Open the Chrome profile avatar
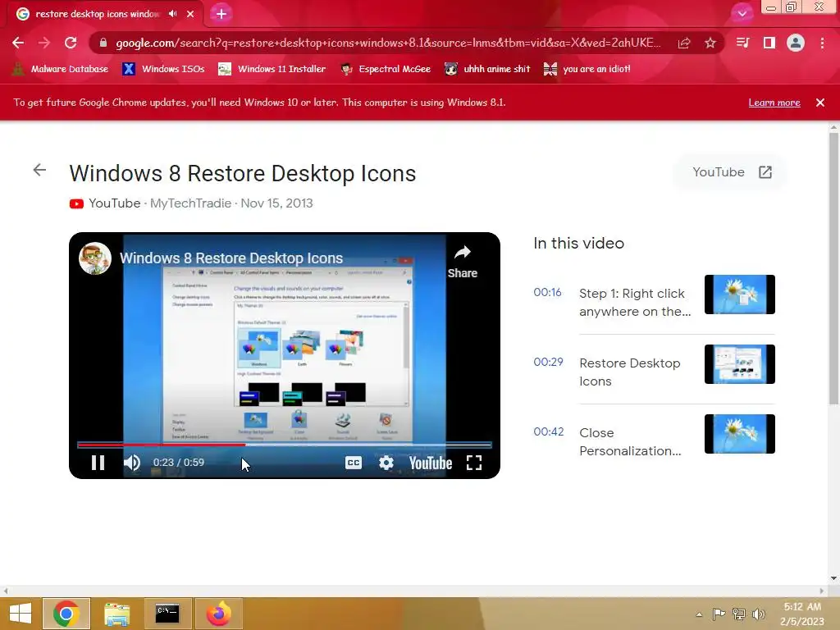The height and width of the screenshot is (630, 840). (x=796, y=43)
